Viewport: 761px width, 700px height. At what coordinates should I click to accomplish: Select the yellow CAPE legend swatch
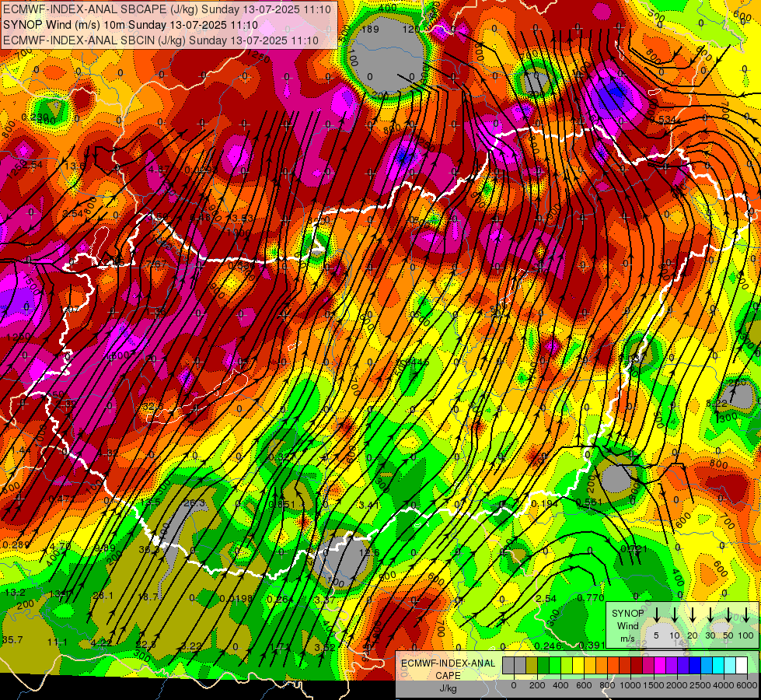(578, 666)
